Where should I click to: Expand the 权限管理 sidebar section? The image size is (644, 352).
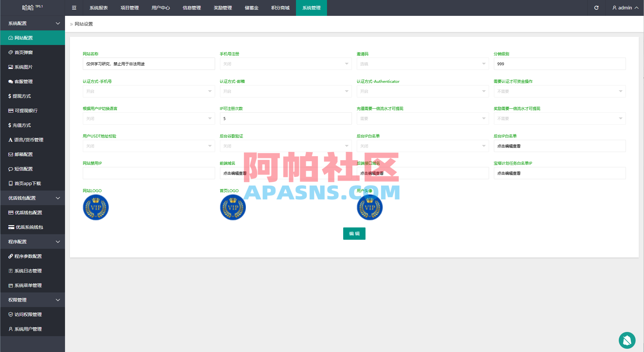(32, 300)
